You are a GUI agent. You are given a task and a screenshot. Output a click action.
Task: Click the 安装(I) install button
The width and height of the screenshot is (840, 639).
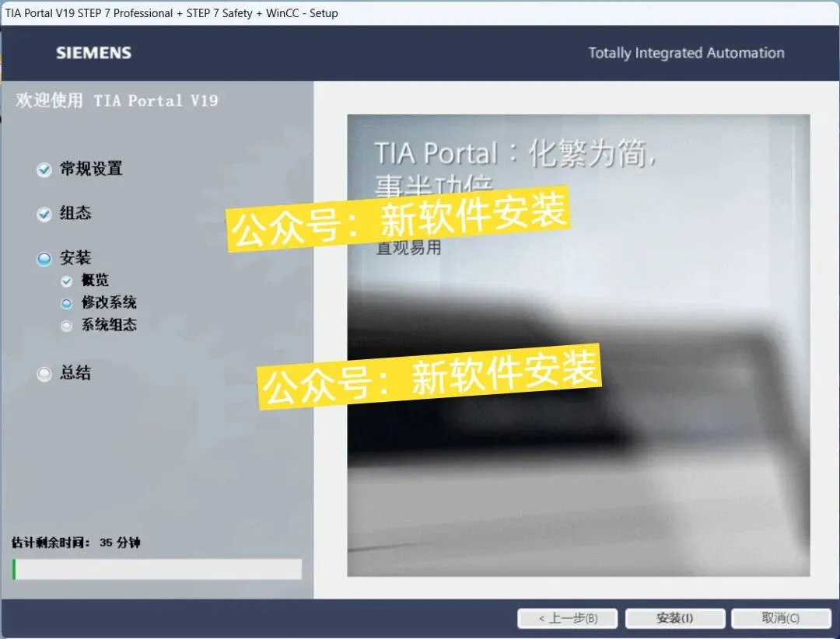click(x=675, y=618)
